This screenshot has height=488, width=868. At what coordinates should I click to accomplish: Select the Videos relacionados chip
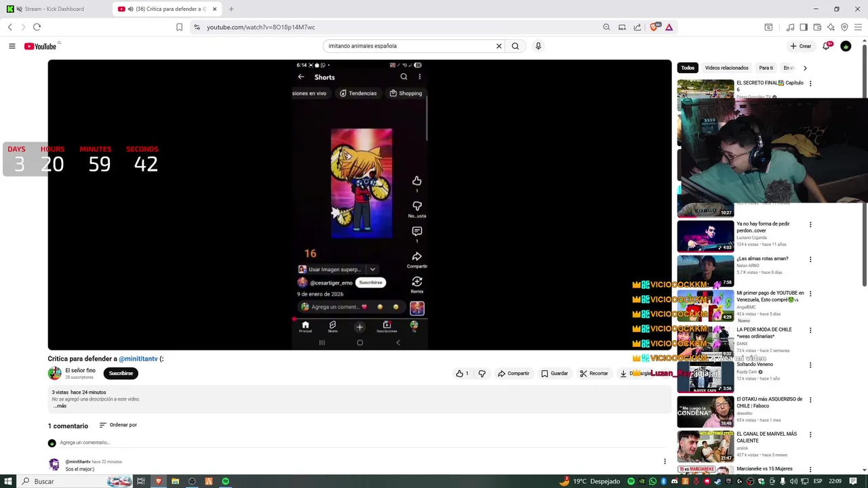[726, 68]
